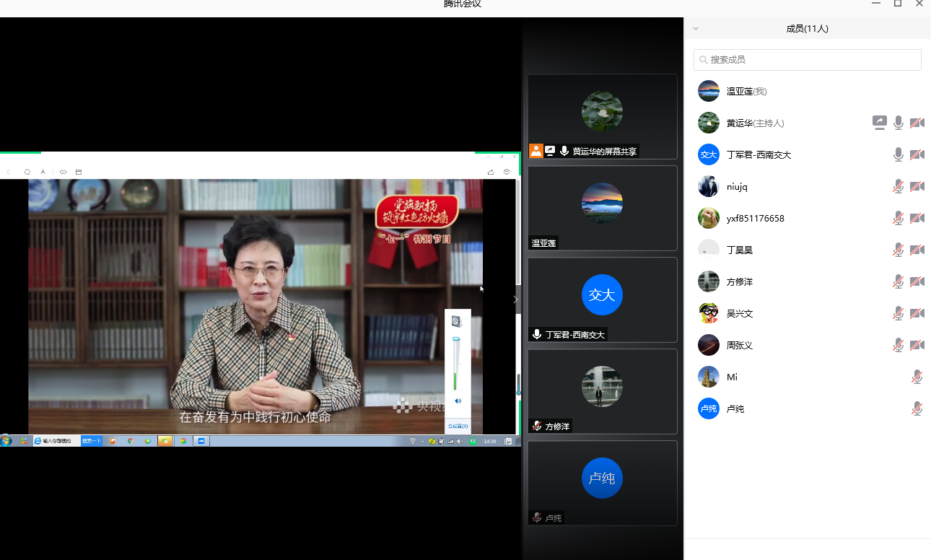
Task: Click the disabled camera icon beside 周张义
Action: [x=917, y=345]
